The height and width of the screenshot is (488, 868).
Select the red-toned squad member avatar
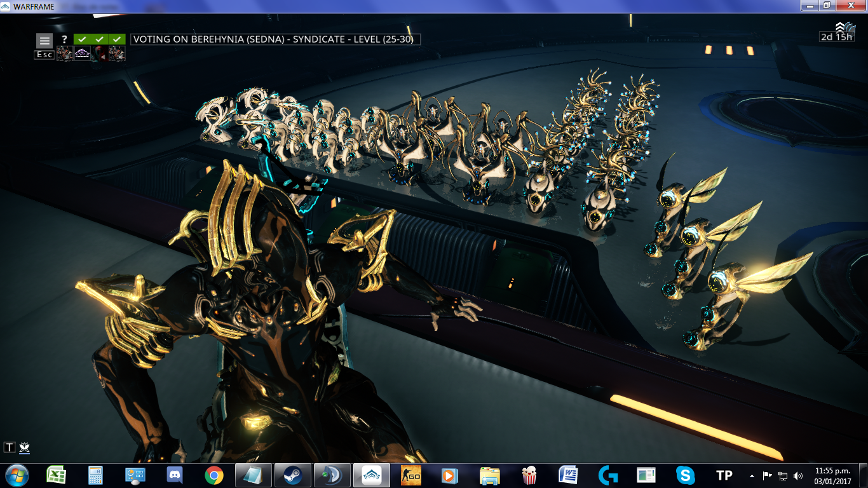tap(100, 54)
